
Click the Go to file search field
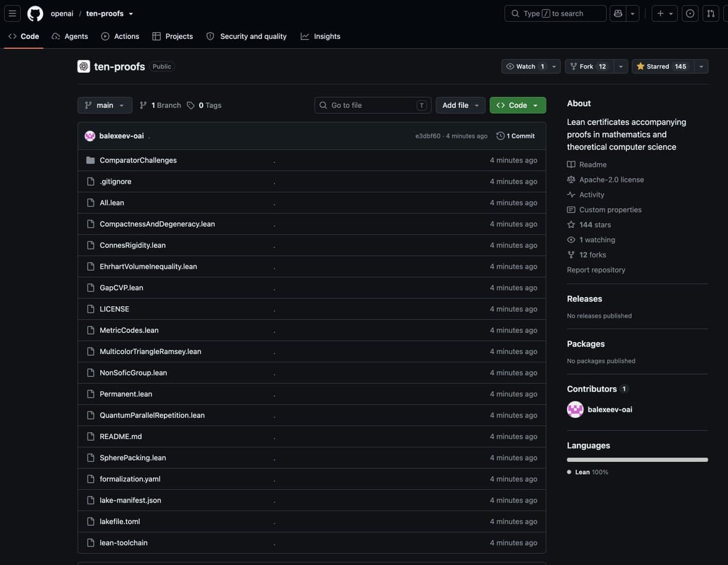[372, 105]
